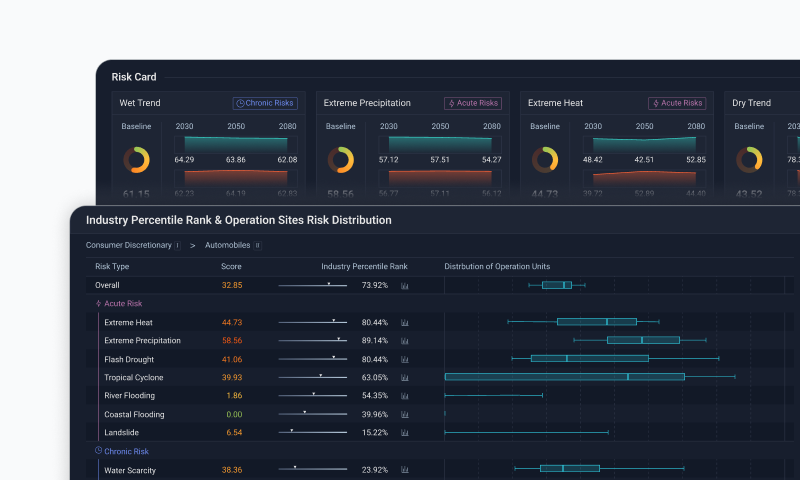The width and height of the screenshot is (800, 480).
Task: Click the Dry Trend baseline donut chart
Action: pyautogui.click(x=749, y=160)
